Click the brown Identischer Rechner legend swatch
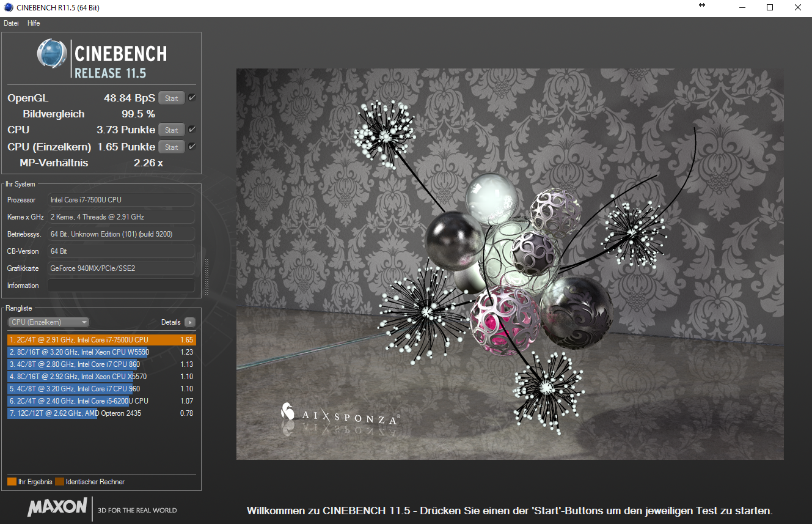 click(x=59, y=482)
